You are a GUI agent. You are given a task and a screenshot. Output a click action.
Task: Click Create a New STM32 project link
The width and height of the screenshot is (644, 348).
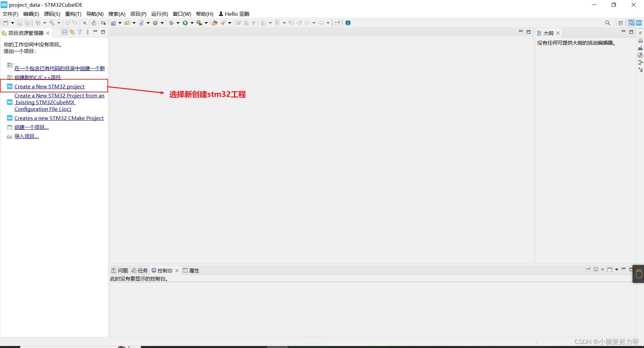point(49,86)
